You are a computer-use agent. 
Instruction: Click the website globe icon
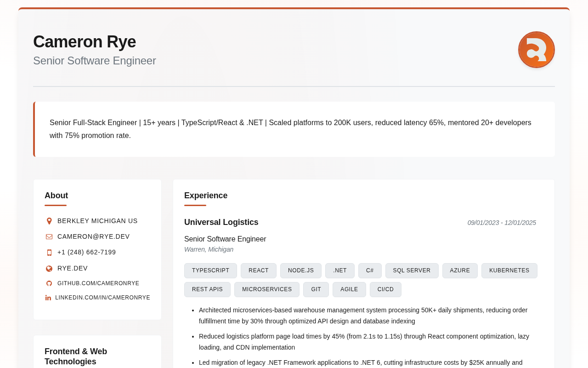(49, 269)
